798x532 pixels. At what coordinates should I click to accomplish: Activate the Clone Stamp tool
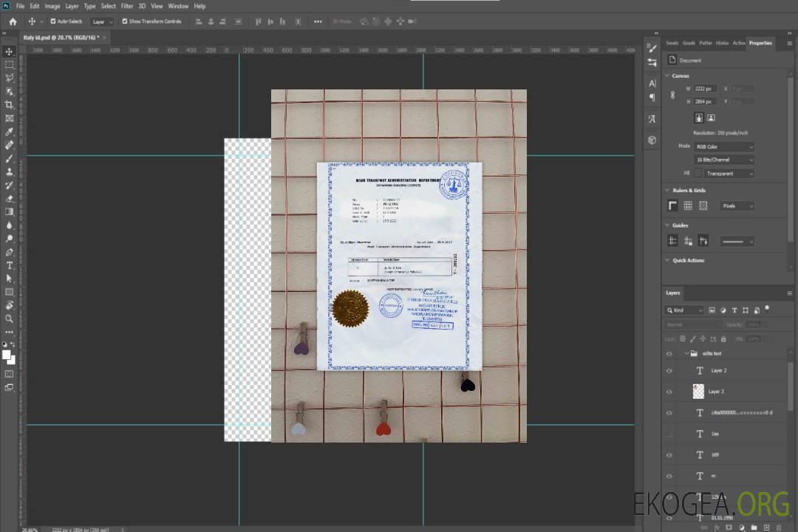pos(10,171)
